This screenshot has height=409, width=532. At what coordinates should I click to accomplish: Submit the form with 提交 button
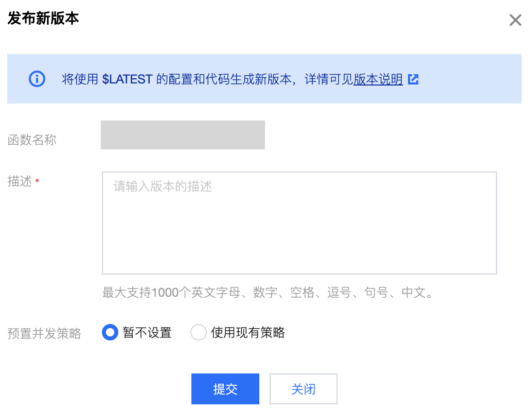pos(225,389)
